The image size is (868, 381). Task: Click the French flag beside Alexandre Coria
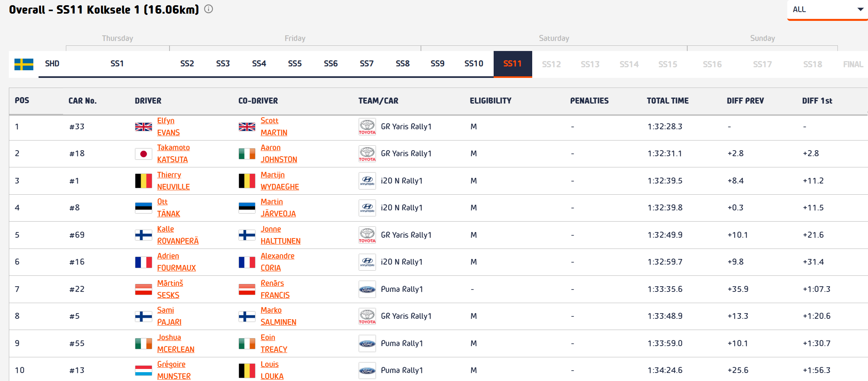pos(247,262)
